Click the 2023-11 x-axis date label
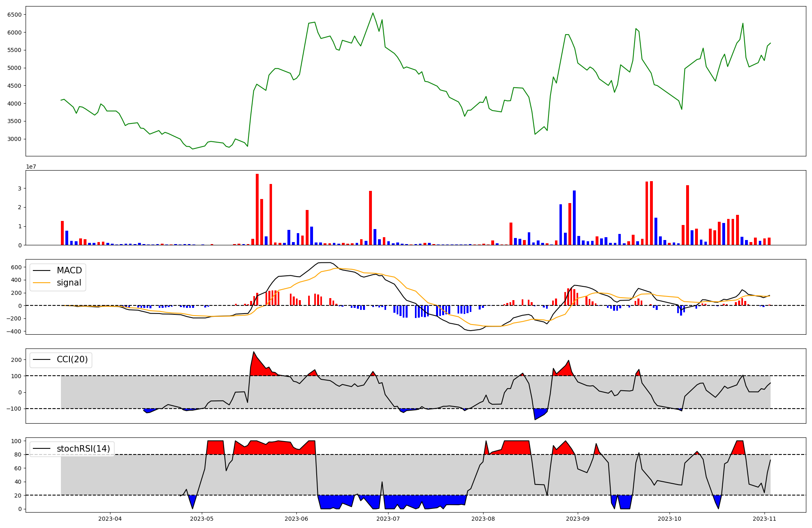 764,519
